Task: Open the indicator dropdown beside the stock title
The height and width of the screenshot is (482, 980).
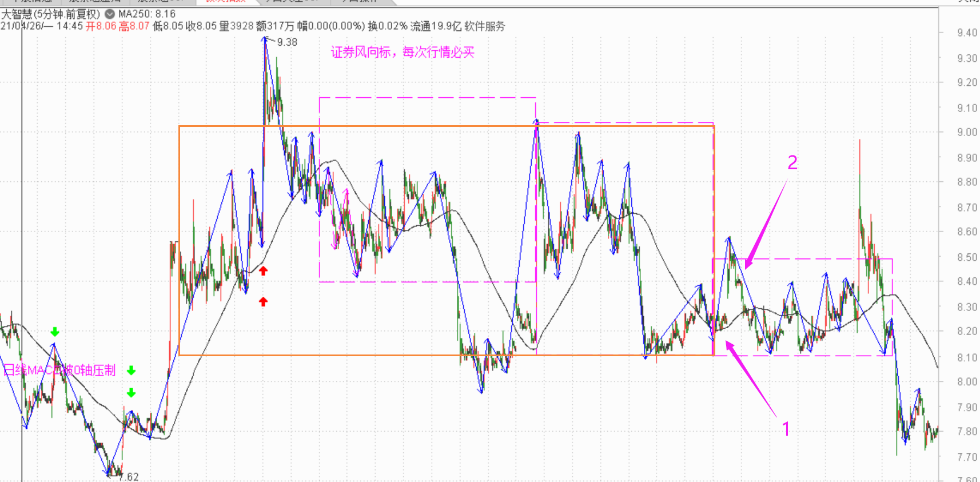Action: tap(110, 14)
